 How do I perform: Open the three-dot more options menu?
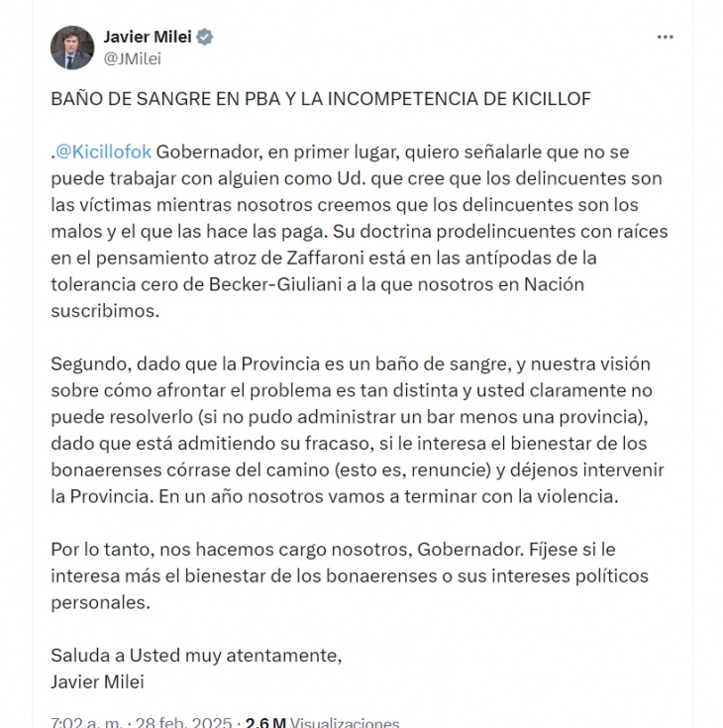click(x=665, y=38)
